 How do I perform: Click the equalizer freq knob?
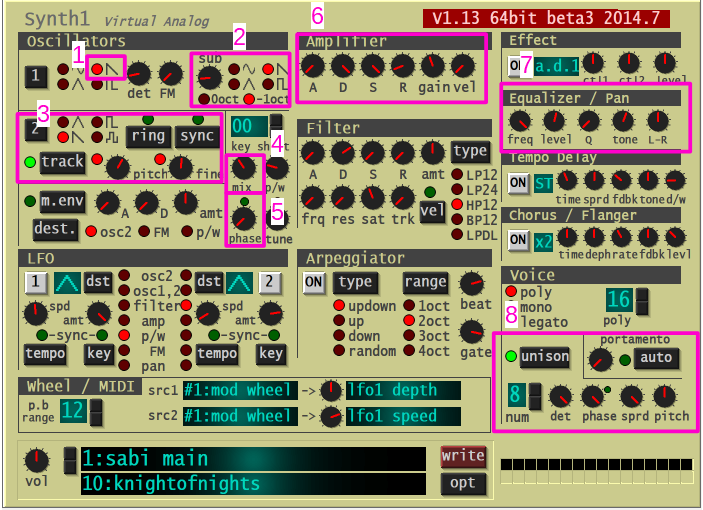tap(520, 121)
